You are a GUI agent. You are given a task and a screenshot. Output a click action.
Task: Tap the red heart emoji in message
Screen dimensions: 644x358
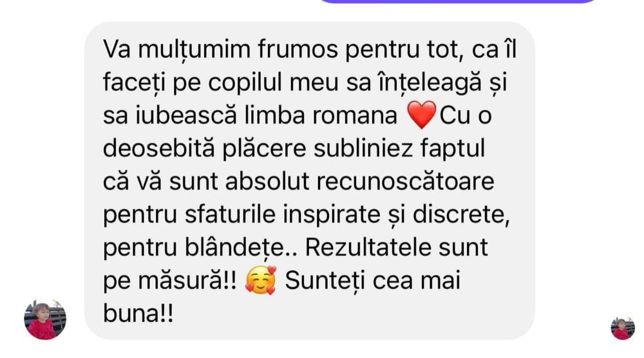pyautogui.click(x=421, y=115)
